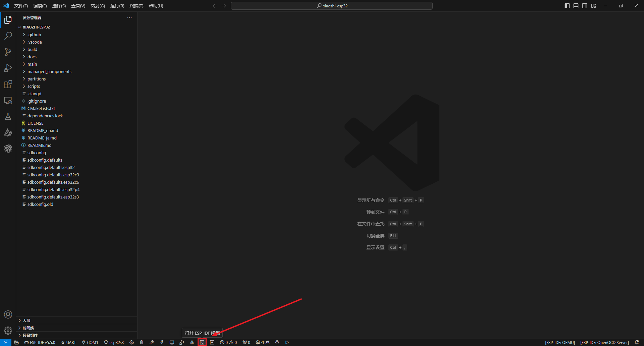Image resolution: width=644 pixels, height=346 pixels.
Task: Click the build-flash-monitor flame icon
Action: (x=192, y=342)
